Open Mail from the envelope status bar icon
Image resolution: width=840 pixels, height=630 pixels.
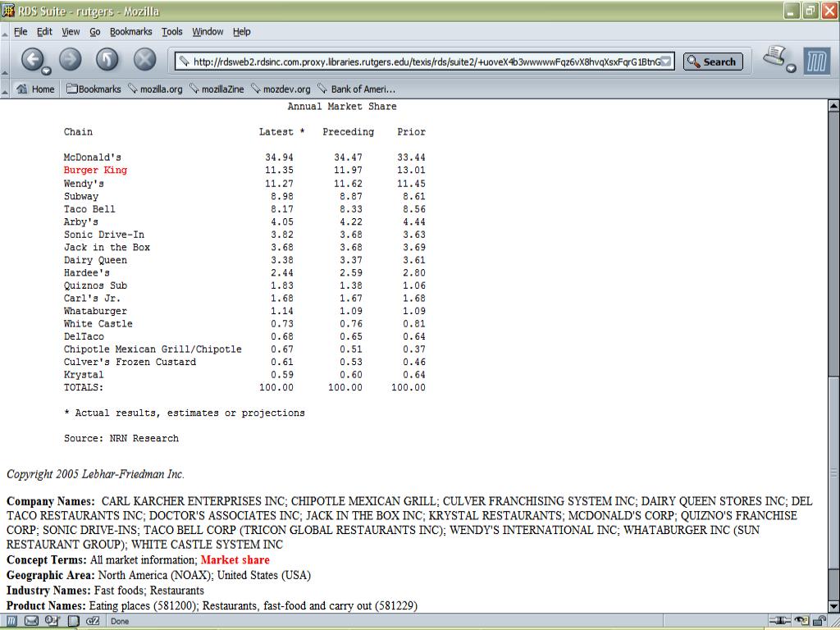pyautogui.click(x=32, y=621)
